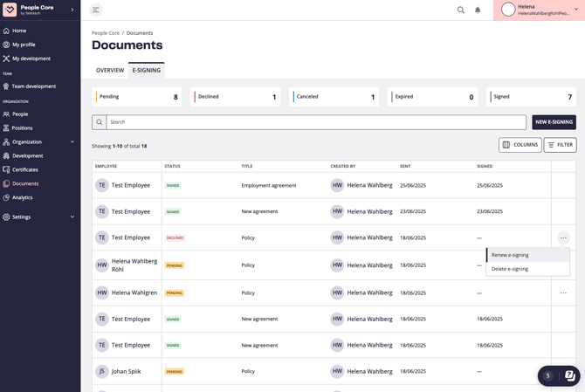This screenshot has height=392, width=585.
Task: Select Renew e-signing from context menu
Action: pos(510,255)
